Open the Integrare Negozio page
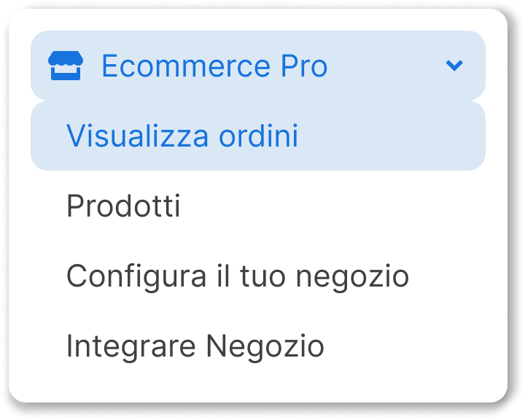Screen dimensions: 525x420 tap(258, 346)
